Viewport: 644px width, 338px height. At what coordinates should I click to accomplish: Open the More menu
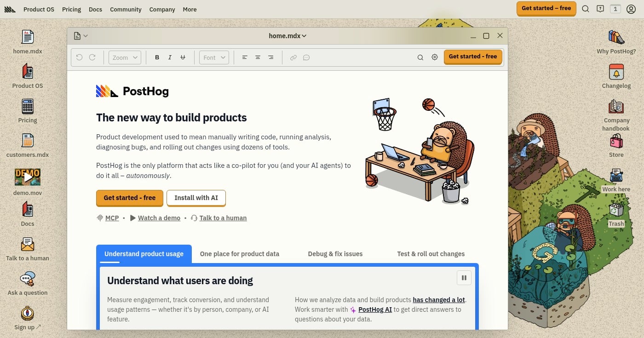pos(190,9)
